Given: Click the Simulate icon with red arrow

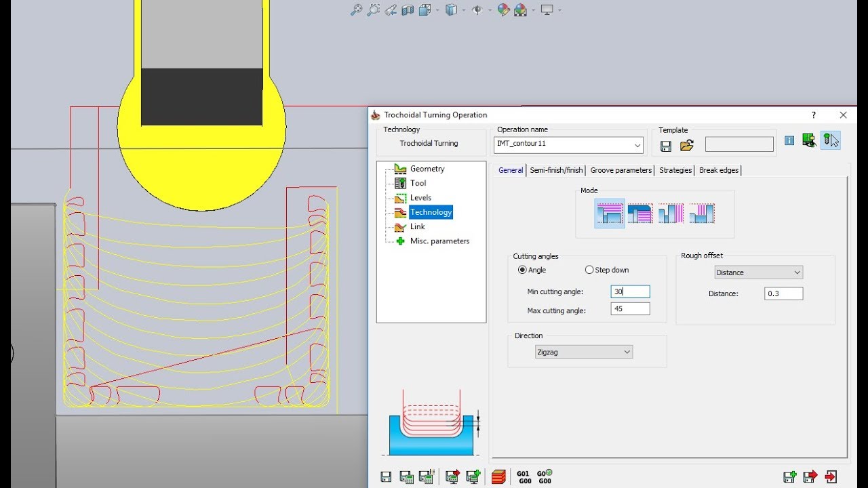Looking at the screenshot, I should click(x=452, y=477).
